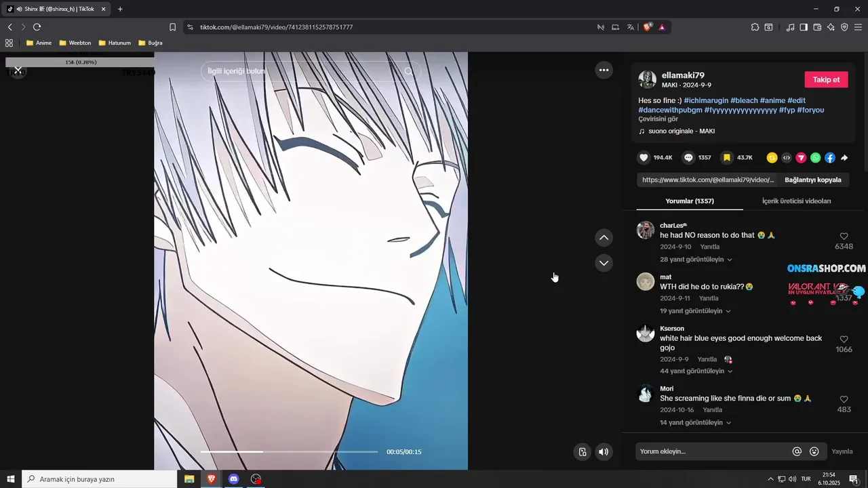Go back in browser history

(x=9, y=27)
